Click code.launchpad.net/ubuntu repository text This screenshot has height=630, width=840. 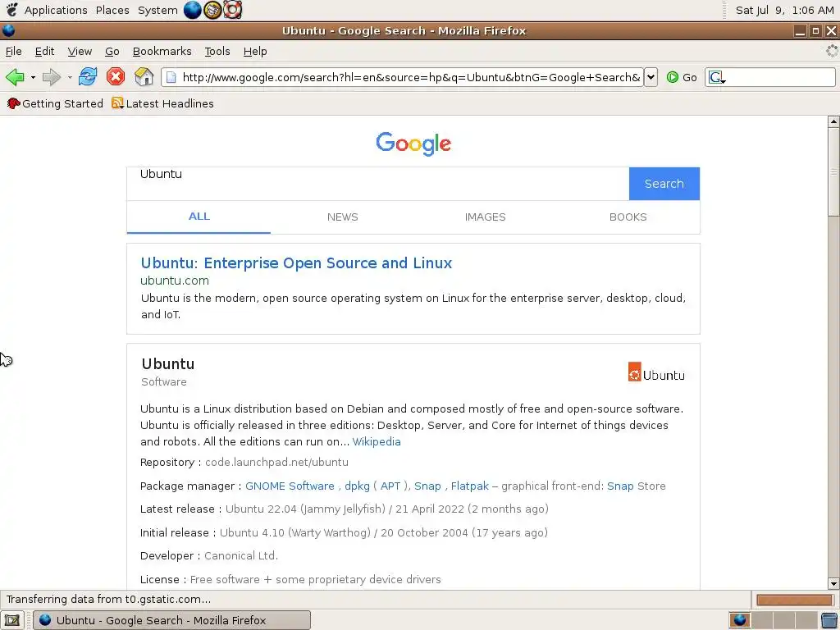276,462
